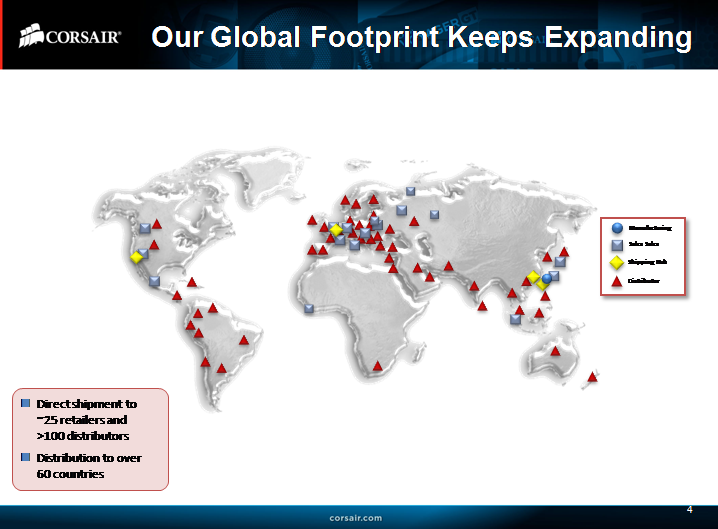This screenshot has width=718, height=529.
Task: Click the red triangle over the Philippines
Action: (x=545, y=296)
